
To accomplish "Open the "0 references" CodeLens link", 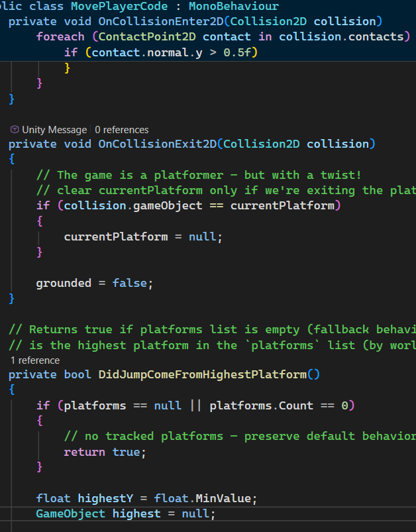I will click(122, 130).
